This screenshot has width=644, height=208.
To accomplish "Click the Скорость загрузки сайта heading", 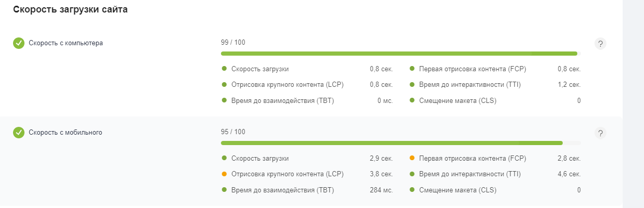I will (70, 10).
